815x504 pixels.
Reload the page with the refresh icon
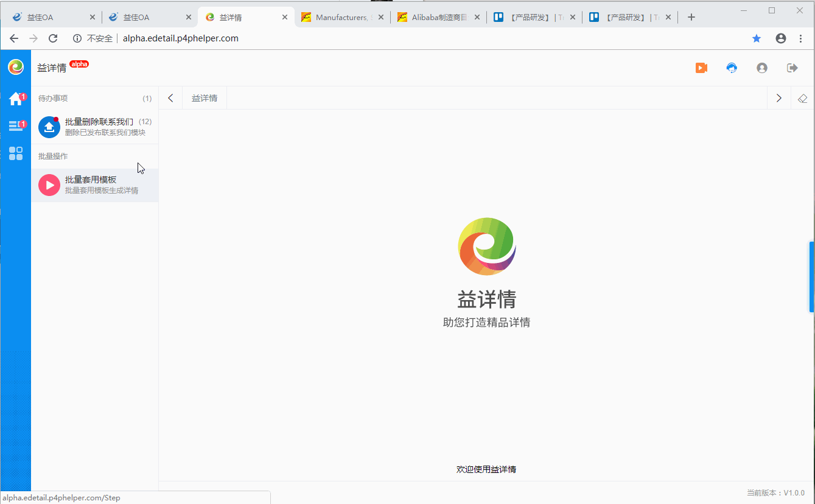(53, 38)
